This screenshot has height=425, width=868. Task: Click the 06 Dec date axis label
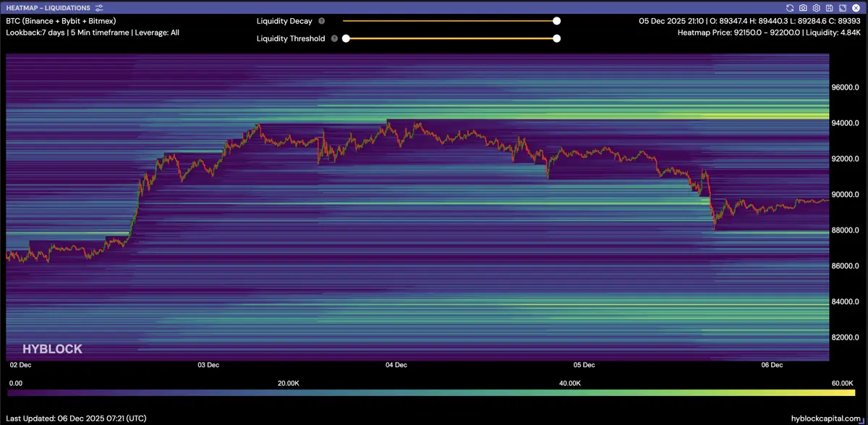pos(772,366)
